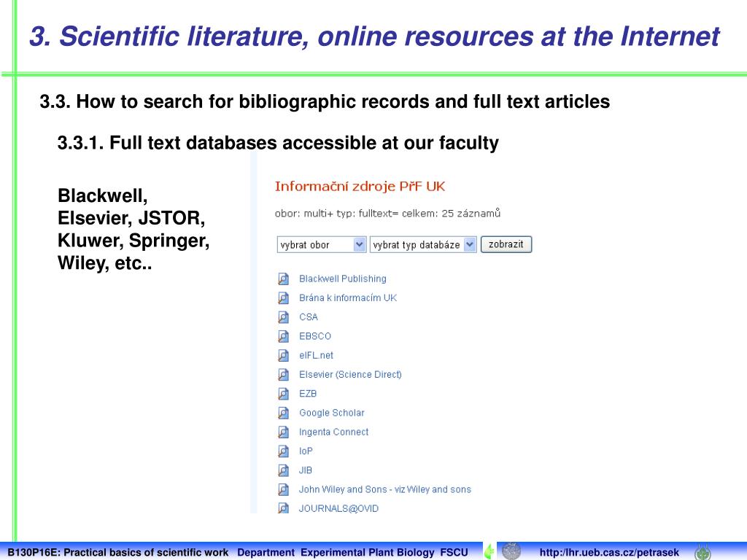The height and width of the screenshot is (560, 747).
Task: Click heading '3.3. How to search for bibliographic records'
Action: tap(325, 101)
